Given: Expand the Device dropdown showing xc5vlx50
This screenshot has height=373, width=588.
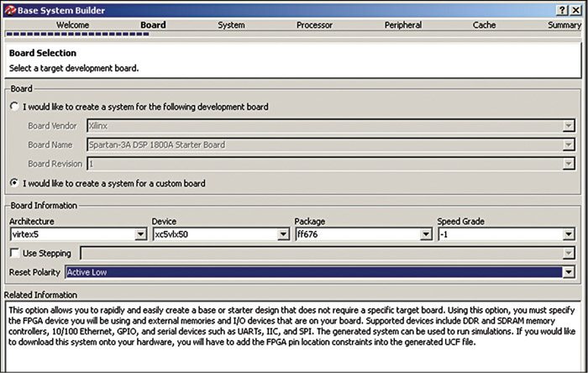Looking at the screenshot, I should [x=283, y=235].
